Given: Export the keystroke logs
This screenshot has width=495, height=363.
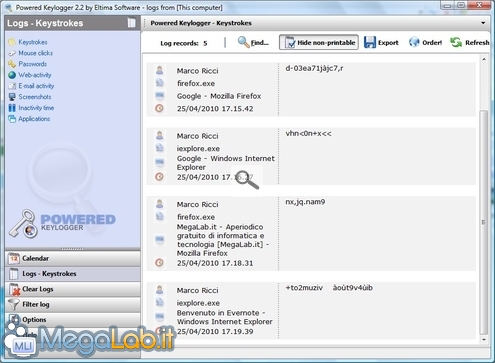Looking at the screenshot, I should pos(381,43).
